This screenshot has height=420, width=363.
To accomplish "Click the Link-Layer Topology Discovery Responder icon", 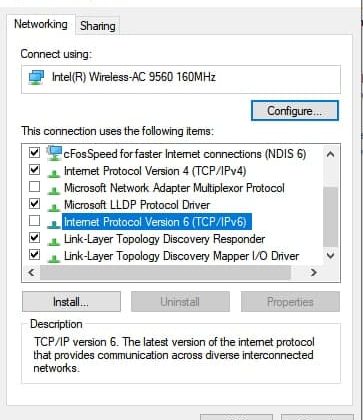I will pyautogui.click(x=54, y=240).
